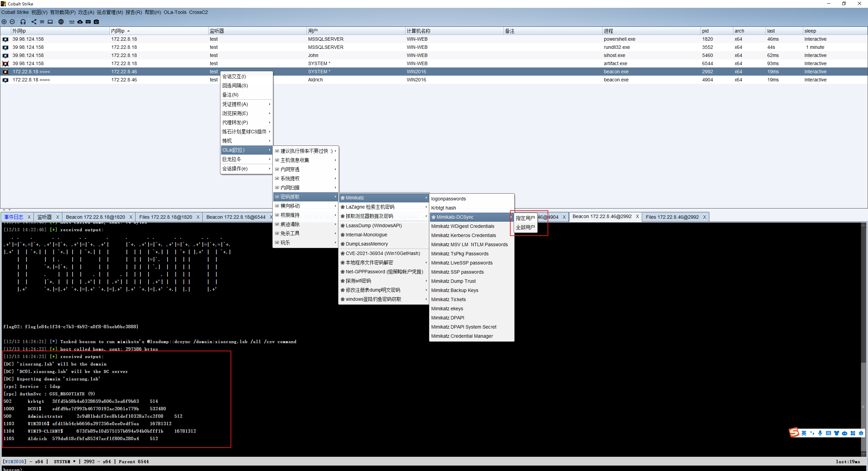Open the OLa-Tools menu
The height and width of the screenshot is (471, 868).
[175, 12]
